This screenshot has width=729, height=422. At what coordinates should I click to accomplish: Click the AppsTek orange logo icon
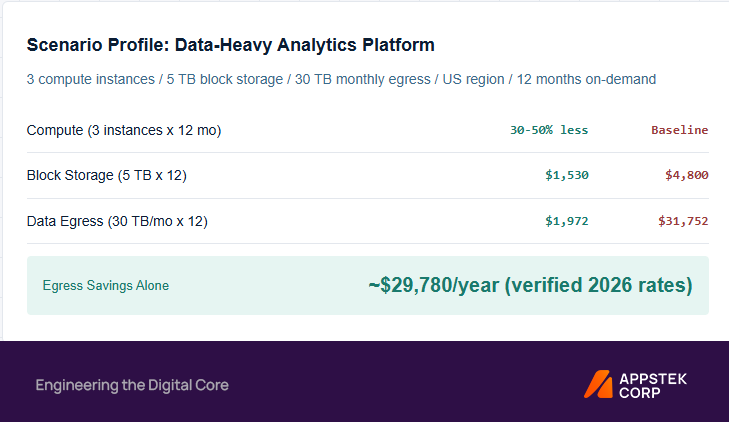[598, 384]
